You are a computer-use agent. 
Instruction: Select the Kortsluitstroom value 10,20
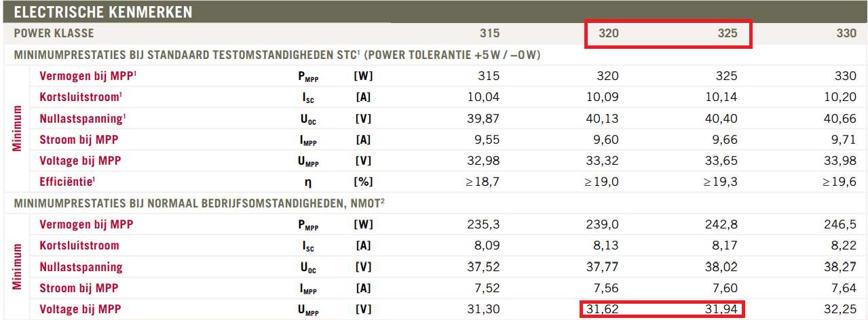pos(841,97)
